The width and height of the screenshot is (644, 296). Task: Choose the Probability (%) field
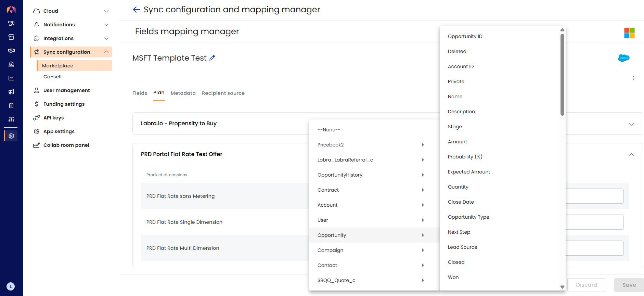[x=500, y=157]
